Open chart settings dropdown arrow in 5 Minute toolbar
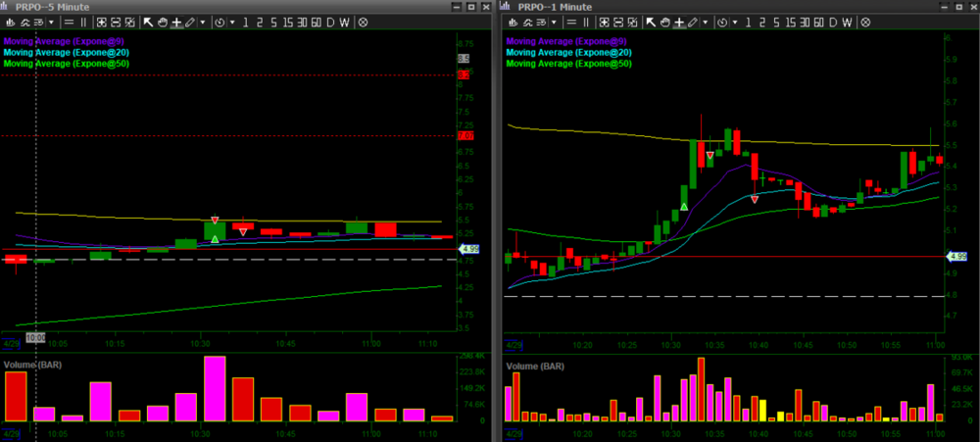Screen dimensions: 980x442 click(x=51, y=22)
